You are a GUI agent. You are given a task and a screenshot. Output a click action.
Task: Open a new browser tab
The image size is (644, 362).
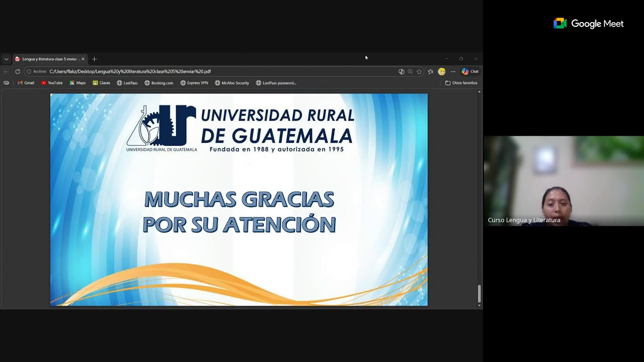point(94,59)
